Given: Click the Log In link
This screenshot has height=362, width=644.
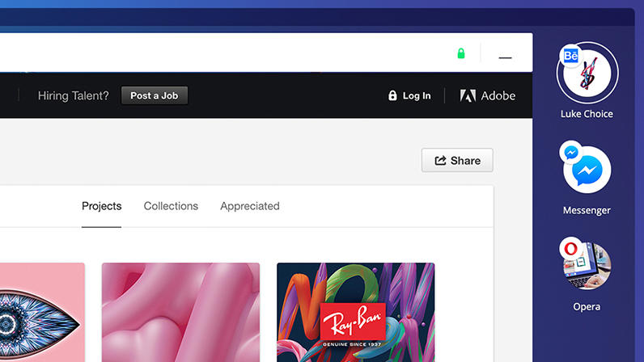Looking at the screenshot, I should 417,95.
